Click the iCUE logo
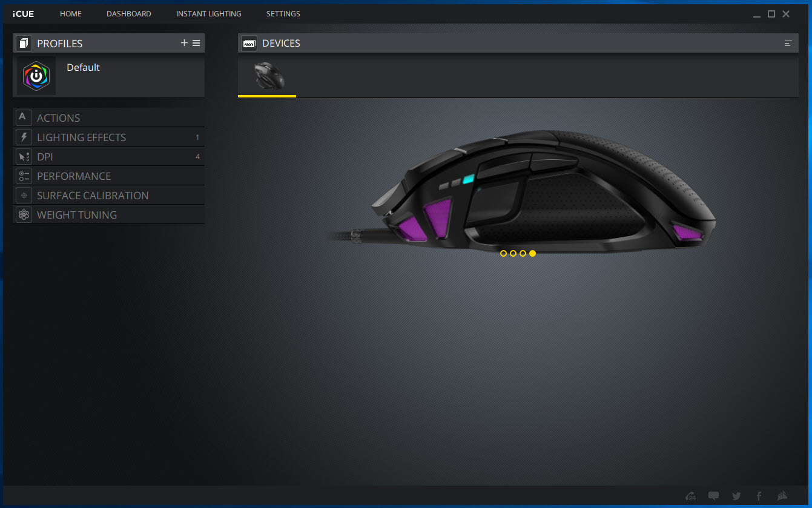This screenshot has height=508, width=812. [x=23, y=13]
